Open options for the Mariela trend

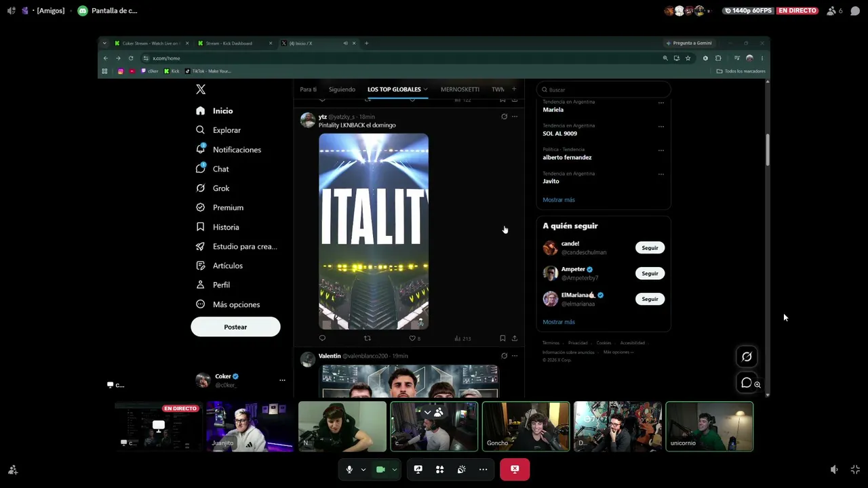[661, 102]
